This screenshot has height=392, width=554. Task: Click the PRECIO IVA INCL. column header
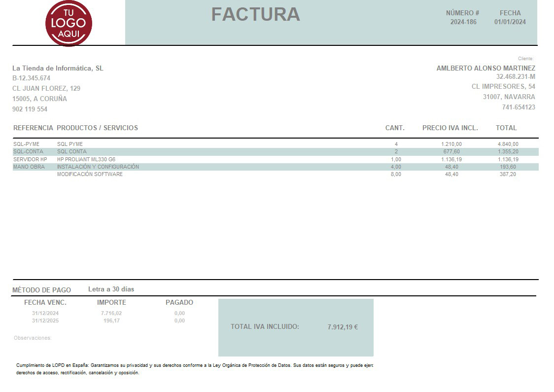click(450, 127)
